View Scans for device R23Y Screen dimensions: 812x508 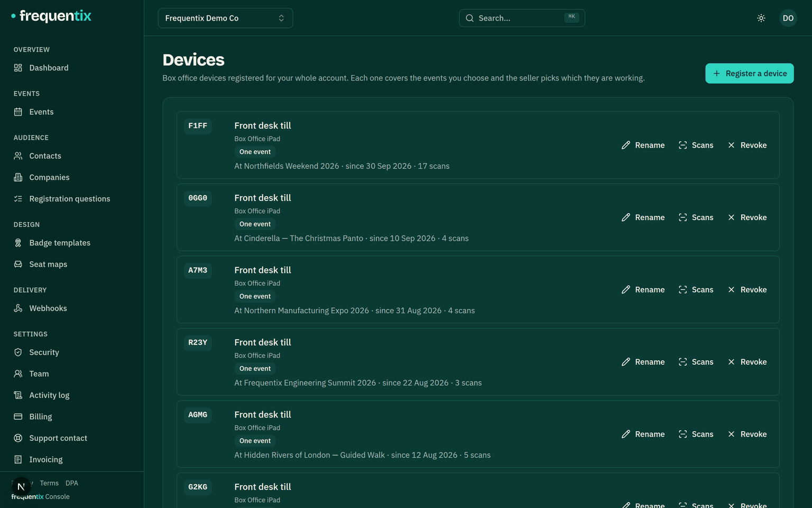[x=696, y=362]
